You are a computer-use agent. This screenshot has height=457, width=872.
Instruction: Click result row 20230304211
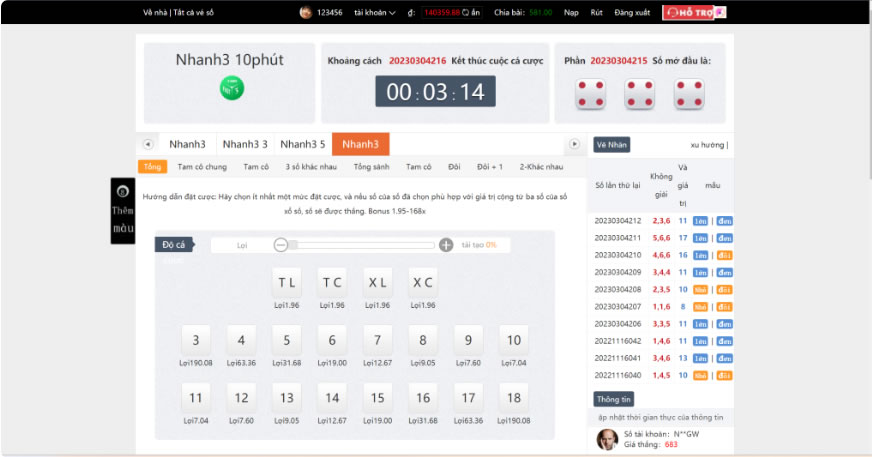tap(663, 238)
